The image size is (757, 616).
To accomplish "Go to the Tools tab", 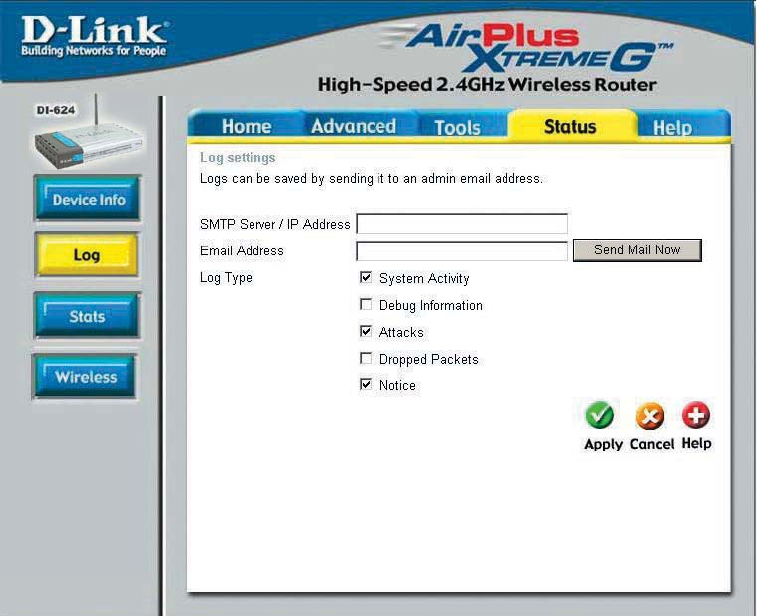I will point(458,127).
